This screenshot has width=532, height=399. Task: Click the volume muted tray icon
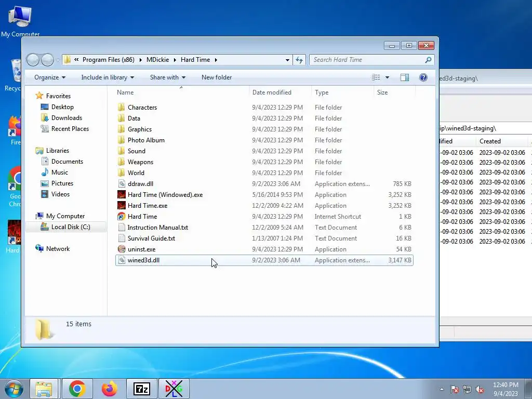[480, 390]
